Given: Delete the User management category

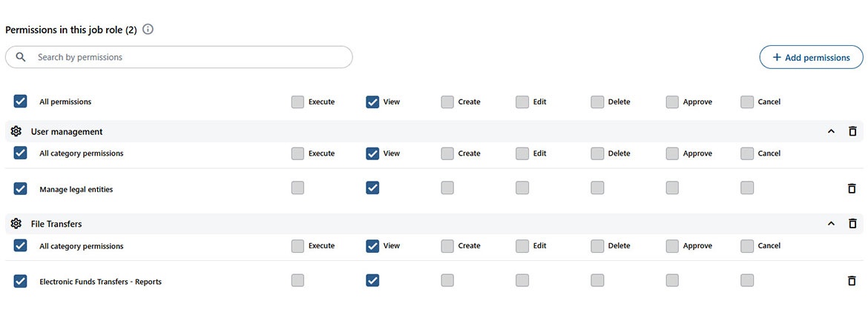Looking at the screenshot, I should [x=852, y=131].
